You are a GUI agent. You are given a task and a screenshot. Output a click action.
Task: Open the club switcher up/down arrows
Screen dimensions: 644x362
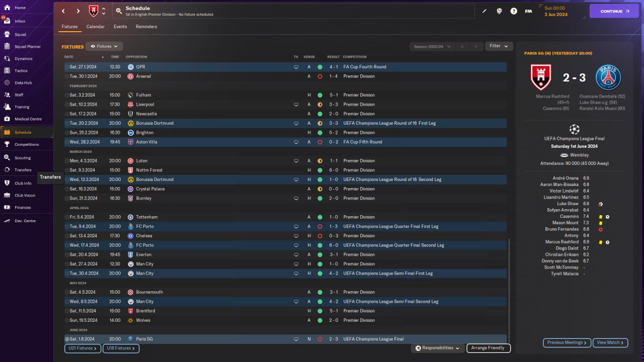(104, 11)
